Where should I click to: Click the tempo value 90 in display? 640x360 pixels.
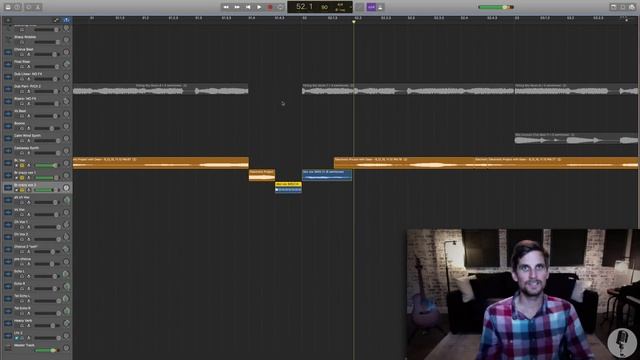[x=324, y=7]
